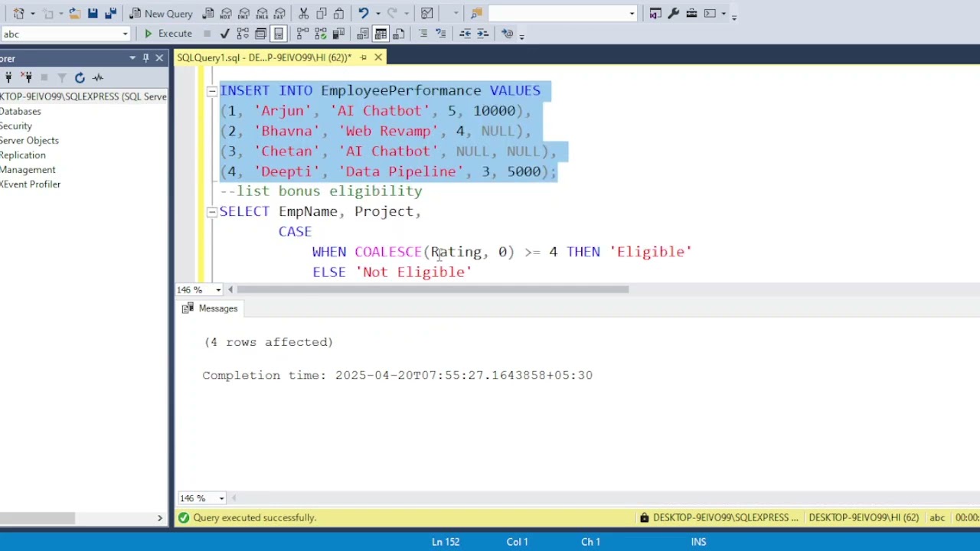Collapse the SELECT statement block

click(212, 212)
